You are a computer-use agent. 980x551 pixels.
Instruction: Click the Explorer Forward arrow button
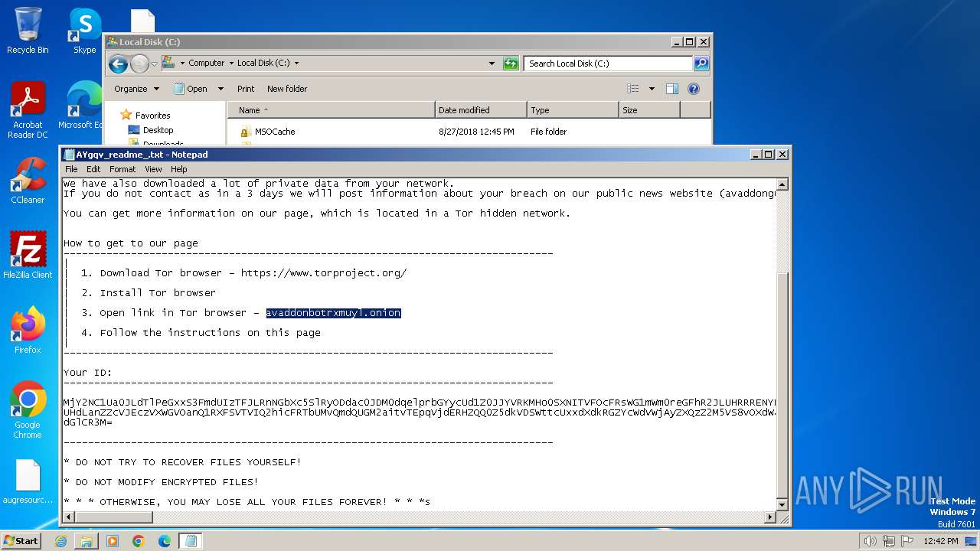(139, 64)
